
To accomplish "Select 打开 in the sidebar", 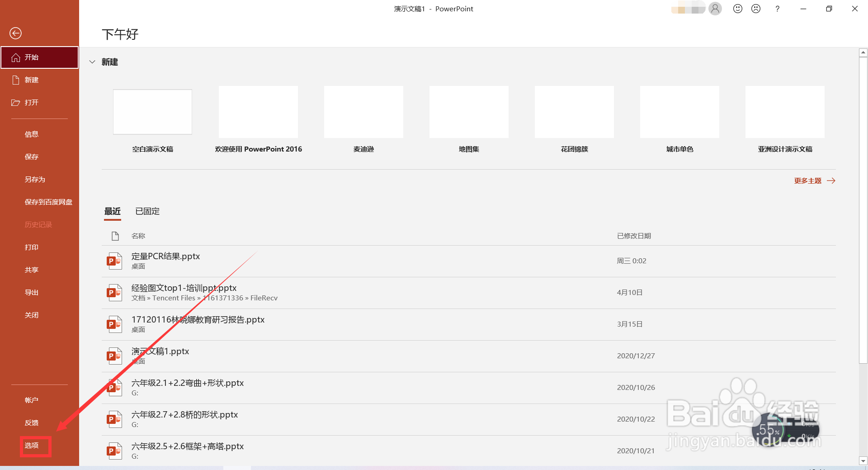I will pos(39,103).
